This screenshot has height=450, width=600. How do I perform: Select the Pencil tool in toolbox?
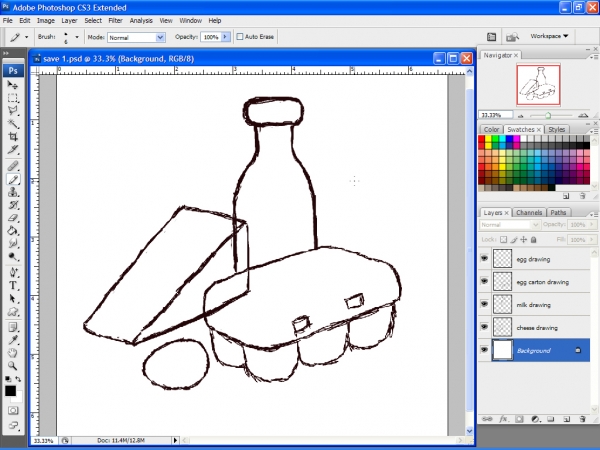tap(13, 179)
